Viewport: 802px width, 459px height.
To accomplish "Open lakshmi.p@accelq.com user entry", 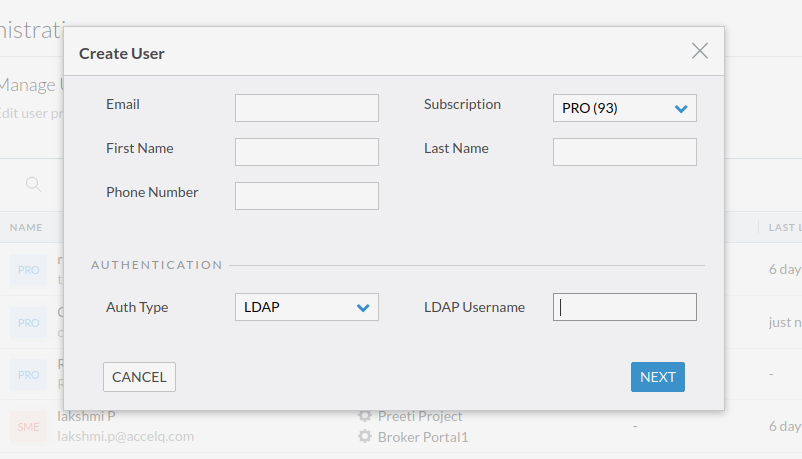I will 125,436.
